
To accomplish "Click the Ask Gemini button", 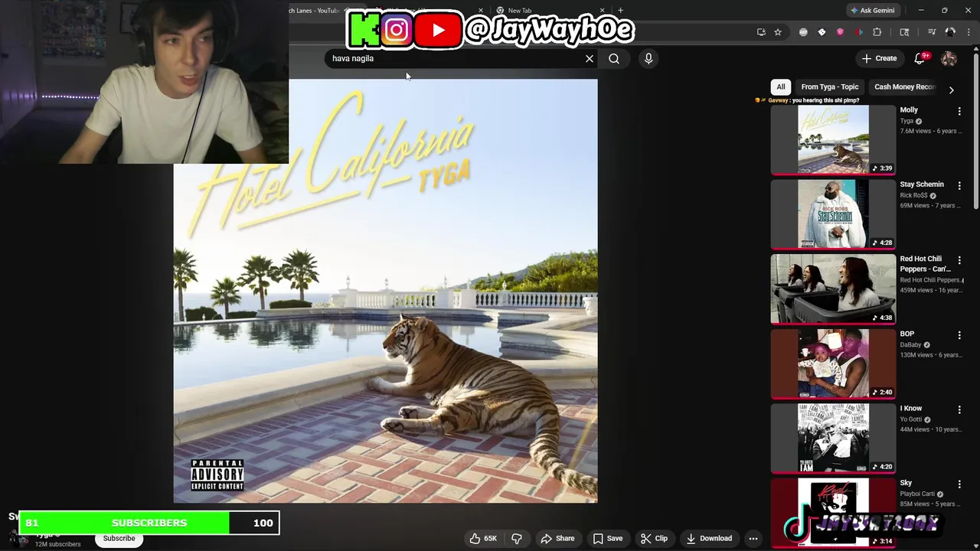I will pos(872,11).
